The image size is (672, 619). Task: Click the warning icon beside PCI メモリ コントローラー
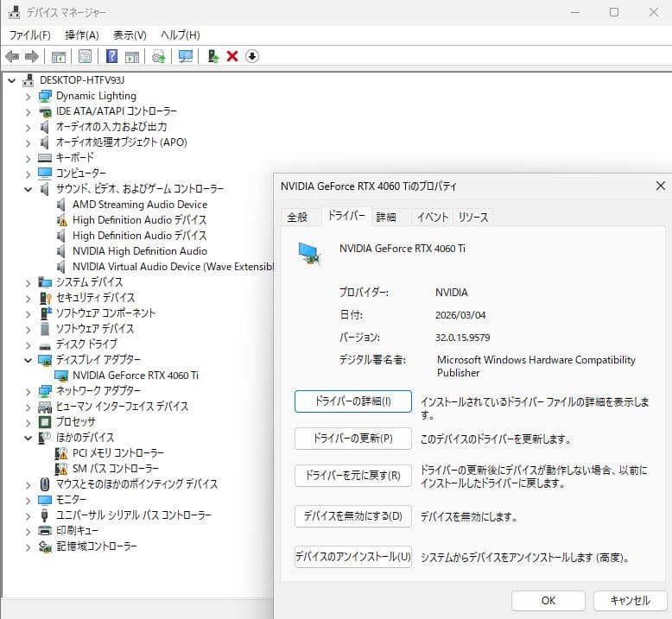point(61,453)
